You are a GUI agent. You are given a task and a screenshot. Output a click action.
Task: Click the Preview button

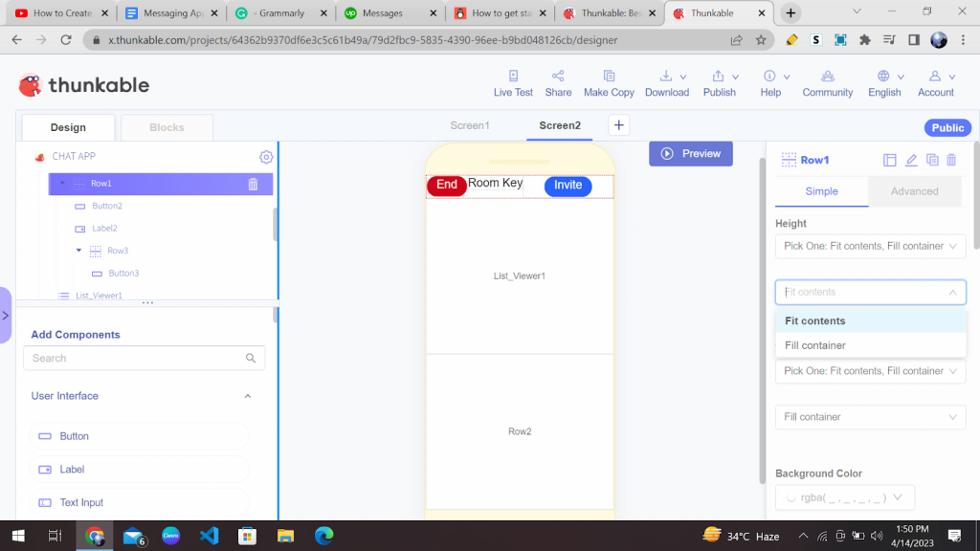(690, 153)
